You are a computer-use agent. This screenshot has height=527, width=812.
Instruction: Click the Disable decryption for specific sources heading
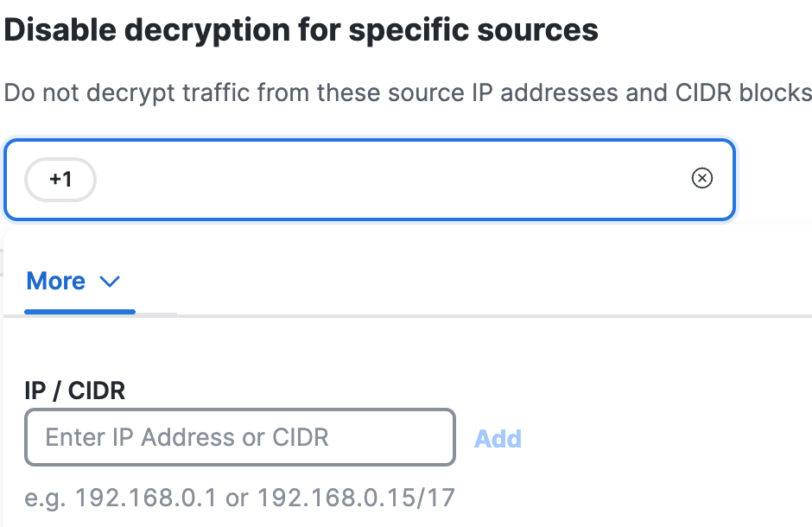pyautogui.click(x=301, y=30)
